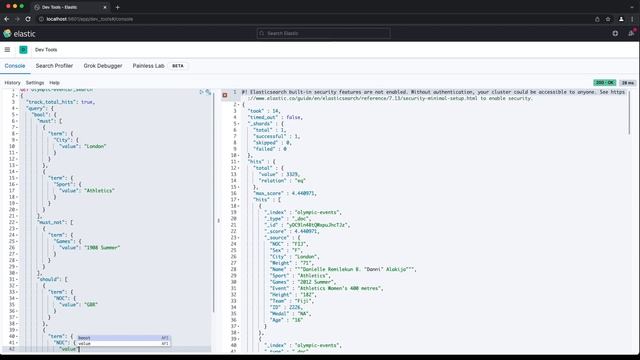640x360 pixels.
Task: Click the "max_score" line in the response
Action: (285, 193)
